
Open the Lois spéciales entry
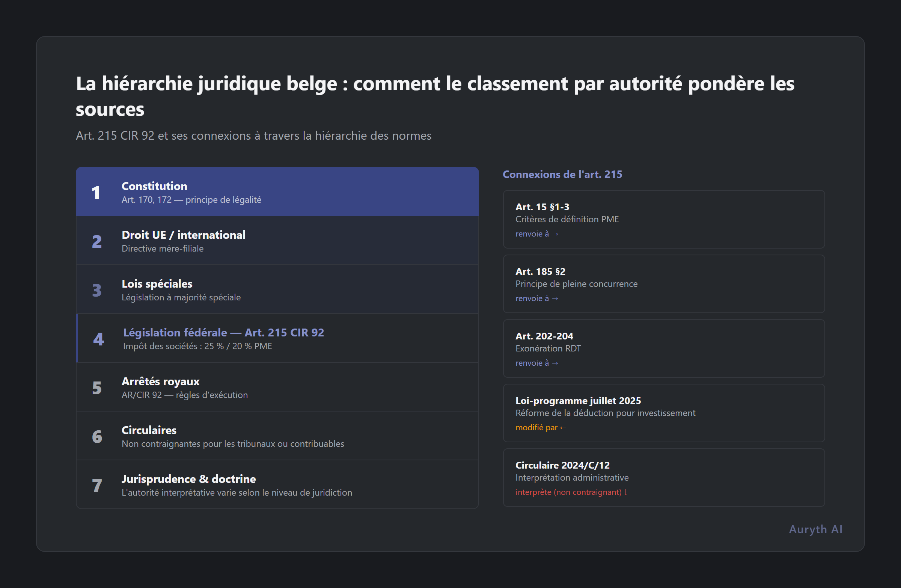click(277, 289)
